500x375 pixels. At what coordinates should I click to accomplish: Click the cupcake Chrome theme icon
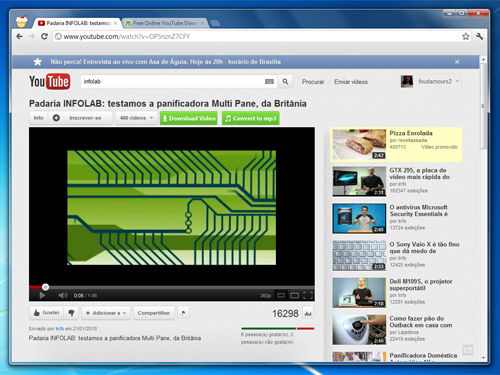point(22,22)
